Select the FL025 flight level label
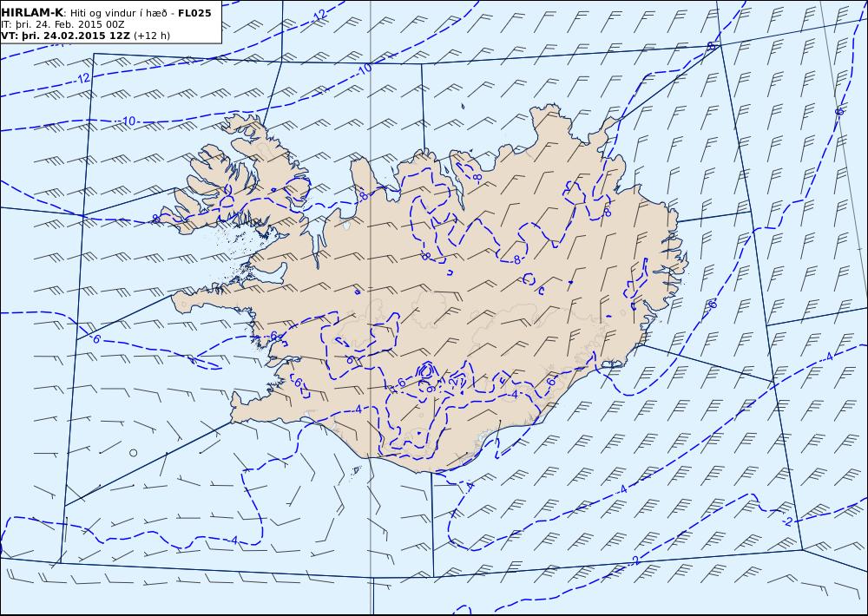Image resolution: width=868 pixels, height=616 pixels. (x=194, y=13)
